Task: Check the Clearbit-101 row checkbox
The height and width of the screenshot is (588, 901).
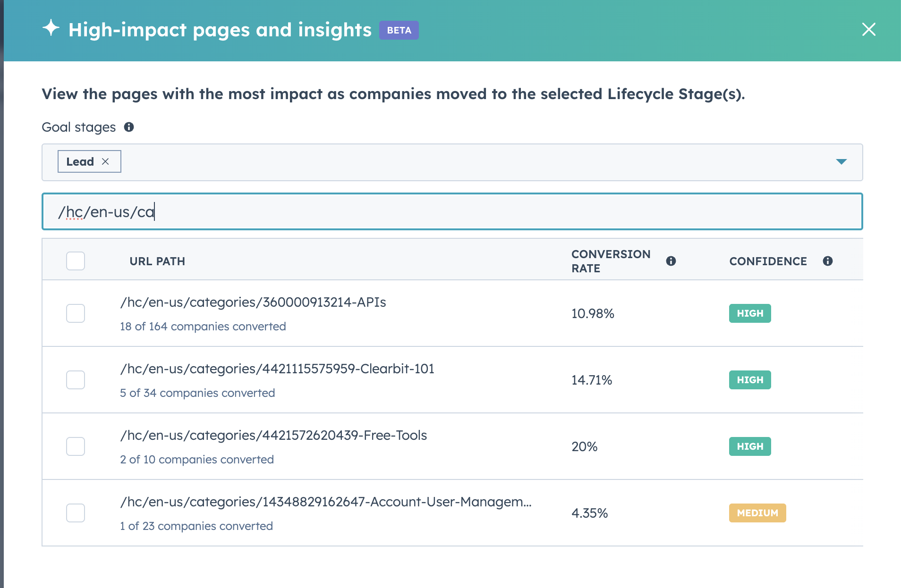Action: click(76, 380)
